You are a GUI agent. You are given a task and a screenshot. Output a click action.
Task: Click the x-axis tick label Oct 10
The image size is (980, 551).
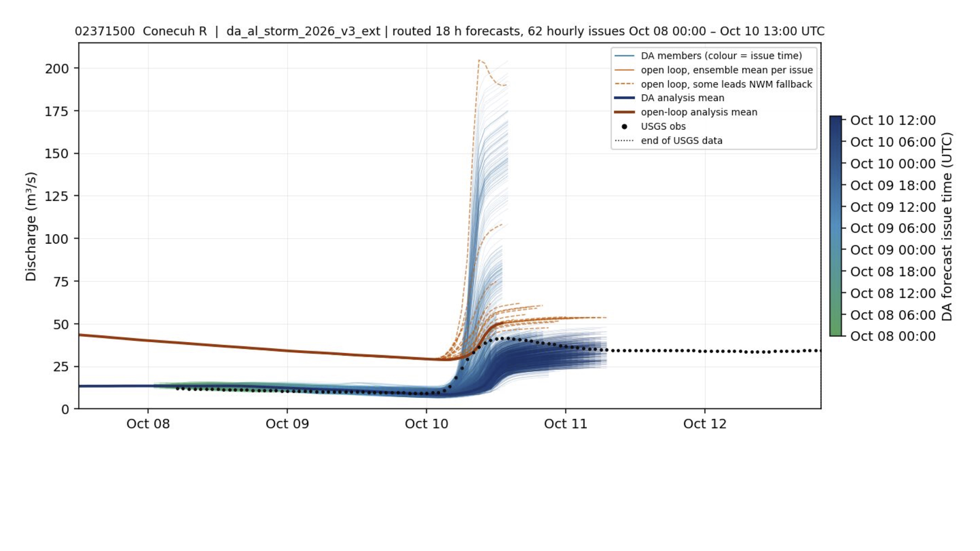[426, 424]
